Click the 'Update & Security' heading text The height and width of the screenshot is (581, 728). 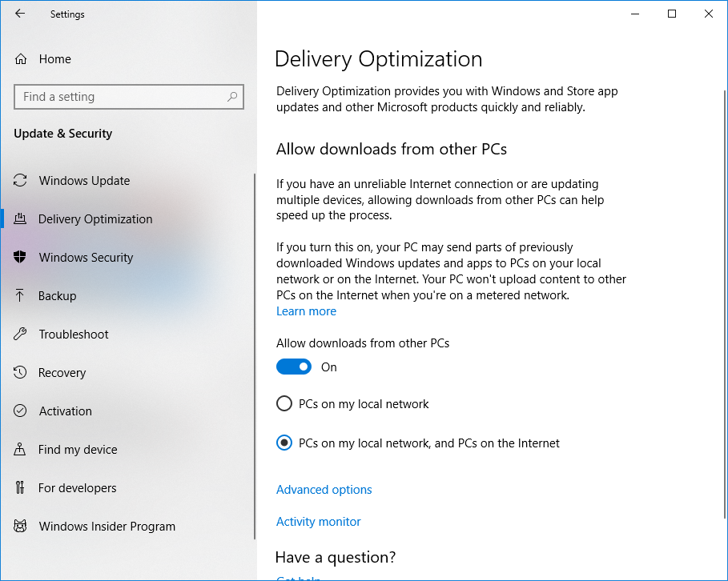tap(63, 134)
